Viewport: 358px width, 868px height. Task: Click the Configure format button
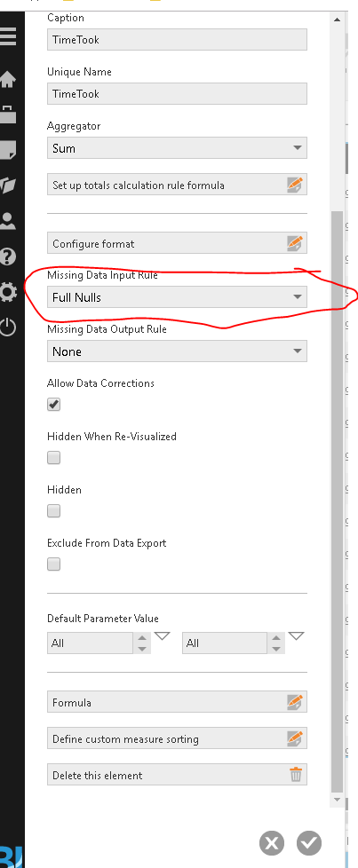point(177,243)
